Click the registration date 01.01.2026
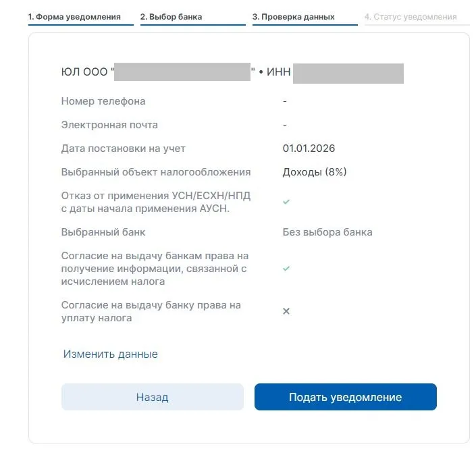The width and height of the screenshot is (476, 459). pyautogui.click(x=309, y=148)
